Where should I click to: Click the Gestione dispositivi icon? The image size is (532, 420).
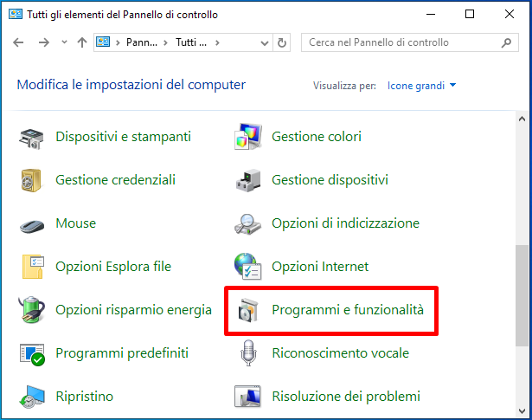coord(248,180)
